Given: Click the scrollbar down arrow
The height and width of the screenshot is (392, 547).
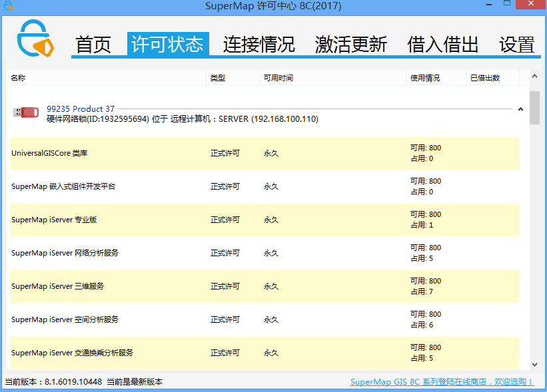Looking at the screenshot, I should pos(534,365).
